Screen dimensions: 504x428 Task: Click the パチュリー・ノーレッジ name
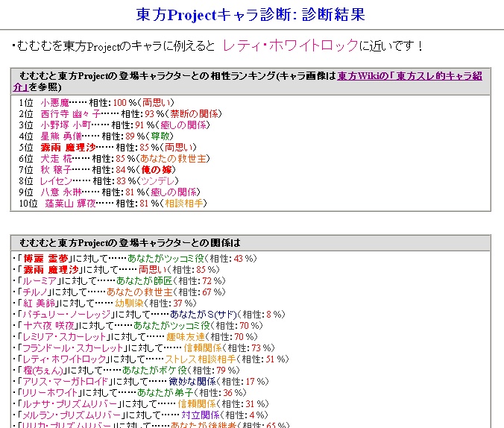point(66,315)
